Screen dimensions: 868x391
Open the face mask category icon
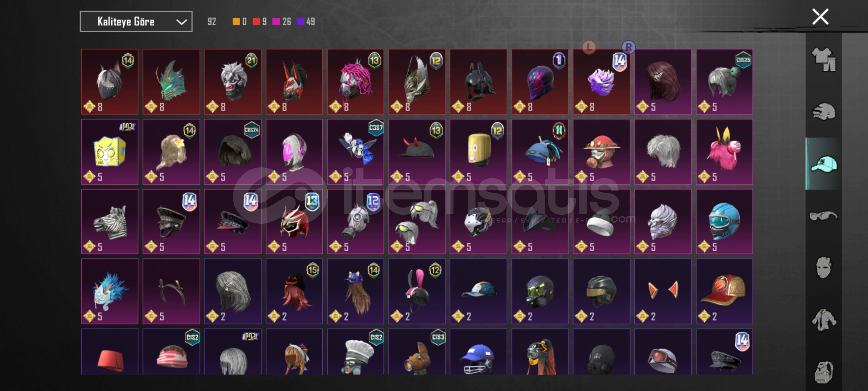[x=824, y=268]
